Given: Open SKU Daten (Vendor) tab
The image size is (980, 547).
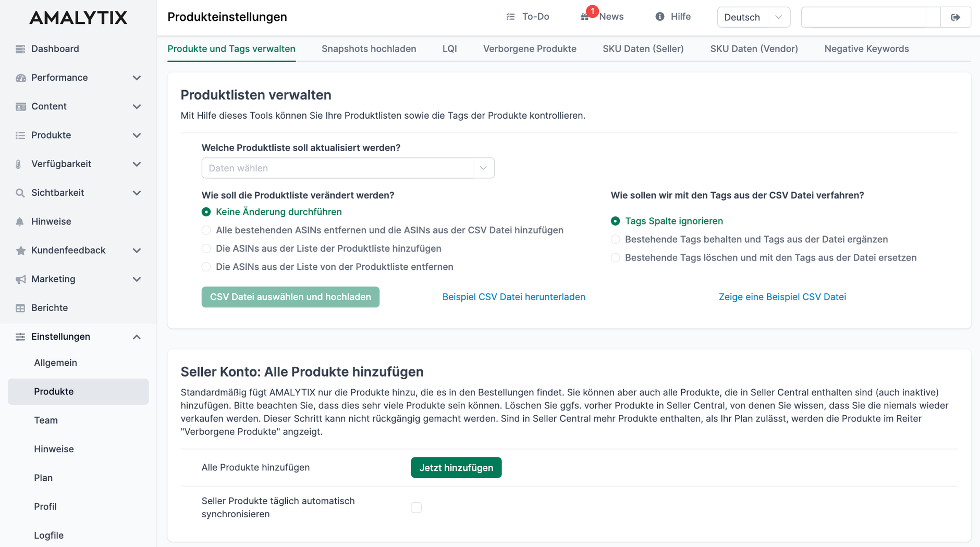Looking at the screenshot, I should [x=754, y=49].
